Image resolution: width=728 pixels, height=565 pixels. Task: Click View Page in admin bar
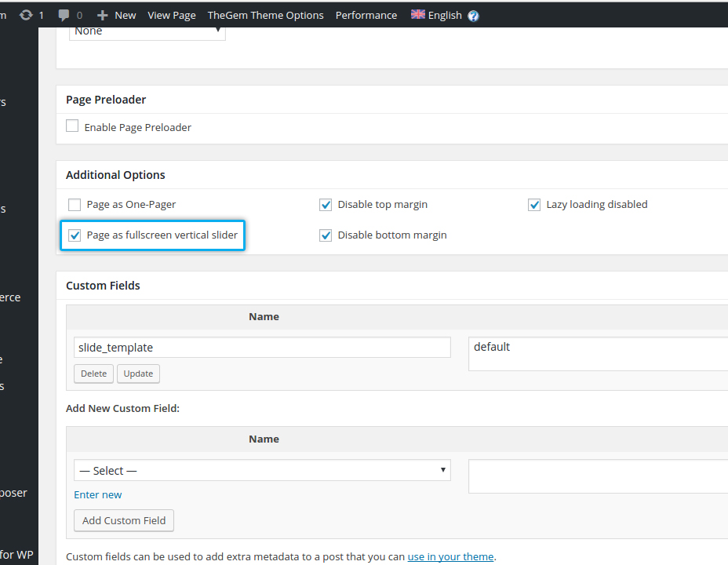(171, 15)
